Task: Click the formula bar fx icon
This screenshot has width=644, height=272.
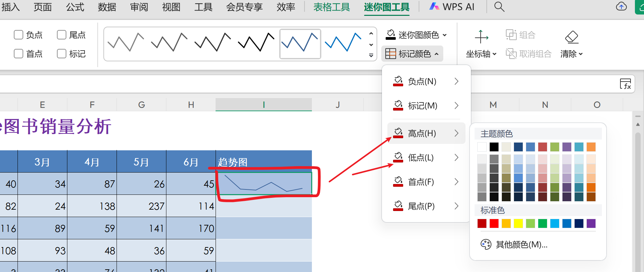Action: coord(625,84)
